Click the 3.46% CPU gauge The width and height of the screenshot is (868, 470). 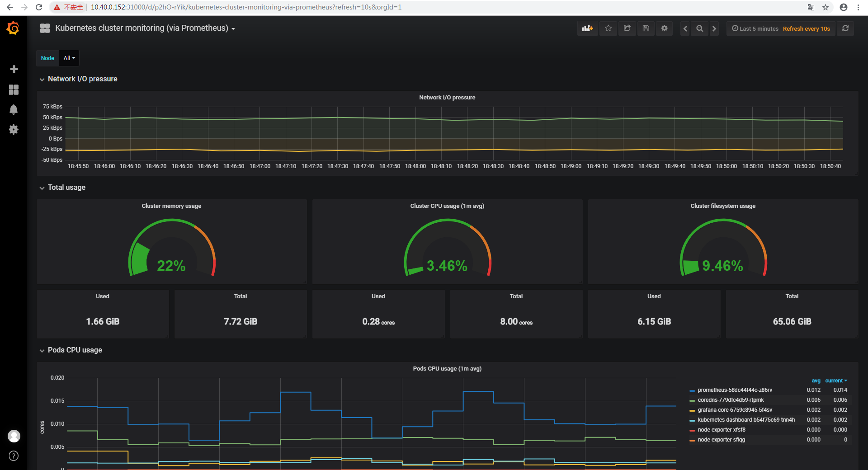[448, 248]
